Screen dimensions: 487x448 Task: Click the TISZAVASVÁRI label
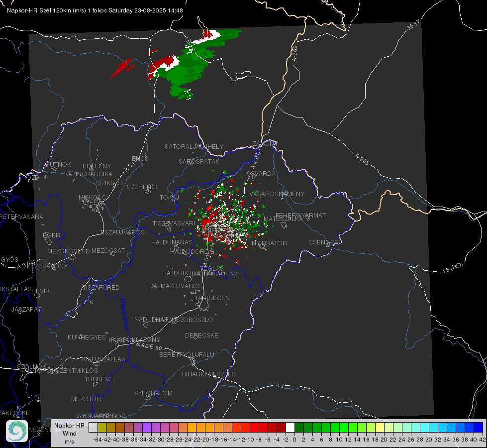pyautogui.click(x=174, y=223)
